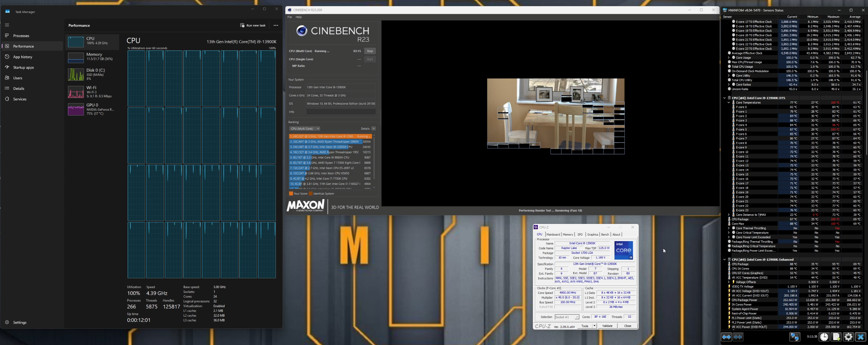Image resolution: width=868 pixels, height=345 pixels.
Task: Click HWiNFO clock reset timer icon
Action: (824, 337)
